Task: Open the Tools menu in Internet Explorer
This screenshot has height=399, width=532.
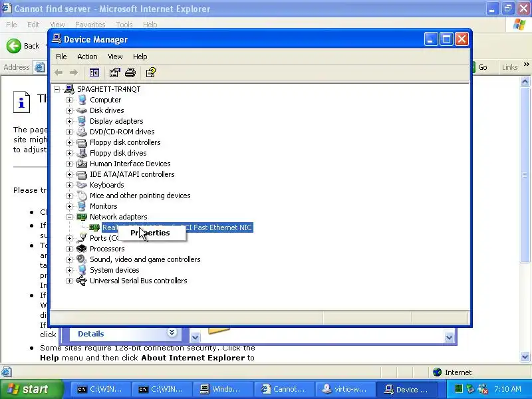Action: 124,25
